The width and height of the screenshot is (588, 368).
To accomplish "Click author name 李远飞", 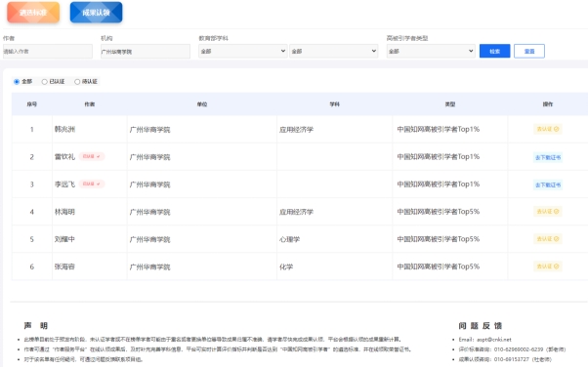I will pos(64,184).
